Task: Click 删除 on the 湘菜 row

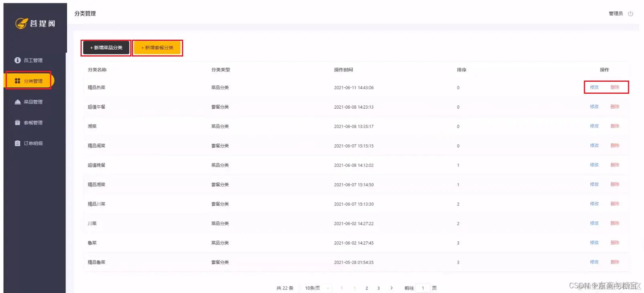Action: click(x=615, y=126)
